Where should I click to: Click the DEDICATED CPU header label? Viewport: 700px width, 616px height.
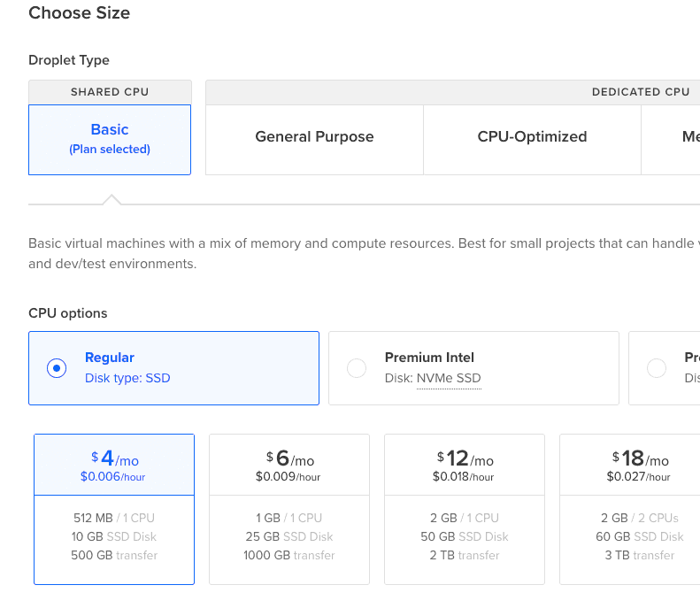click(641, 92)
